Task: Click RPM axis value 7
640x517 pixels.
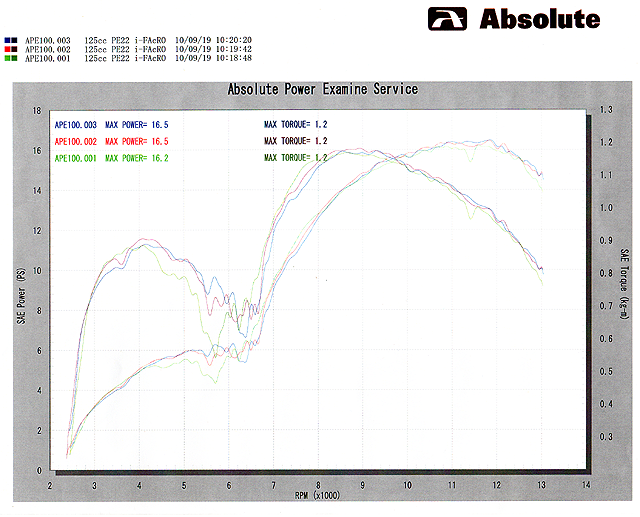Action: [x=273, y=486]
